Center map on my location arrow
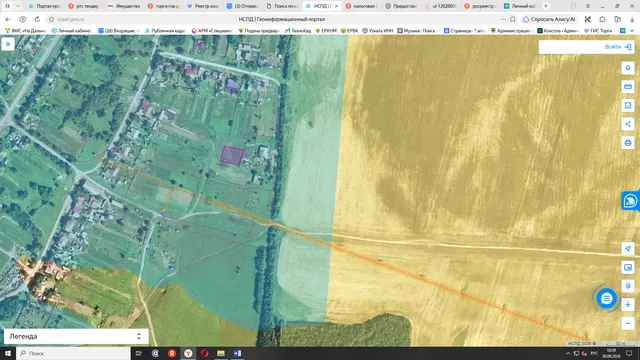Viewport: 640px width, 360px height. click(628, 249)
